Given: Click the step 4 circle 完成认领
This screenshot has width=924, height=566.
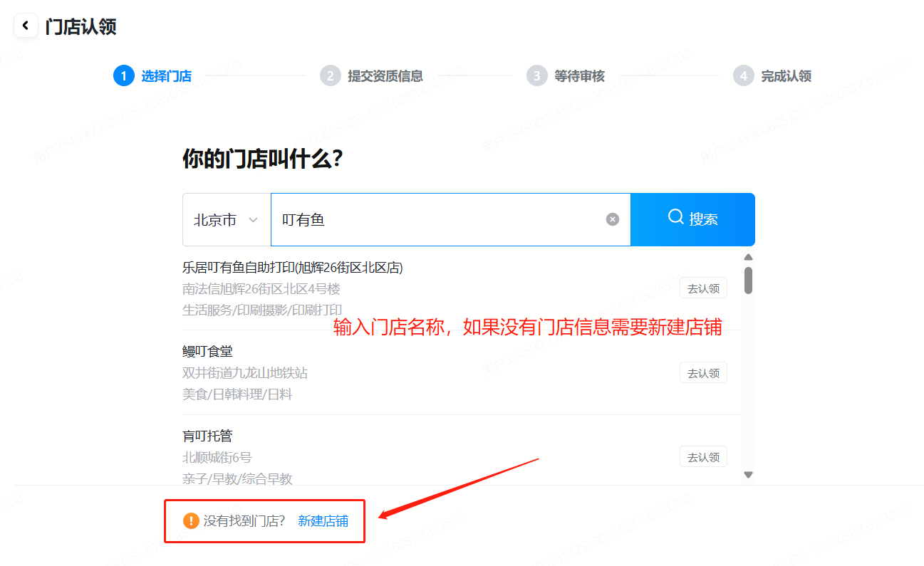Looking at the screenshot, I should click(x=743, y=75).
